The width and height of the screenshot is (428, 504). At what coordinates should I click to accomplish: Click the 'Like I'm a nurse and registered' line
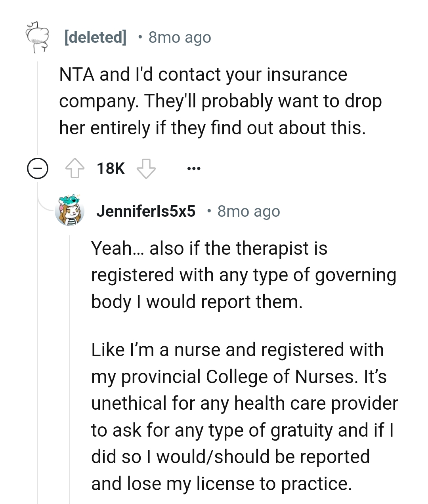(x=237, y=350)
